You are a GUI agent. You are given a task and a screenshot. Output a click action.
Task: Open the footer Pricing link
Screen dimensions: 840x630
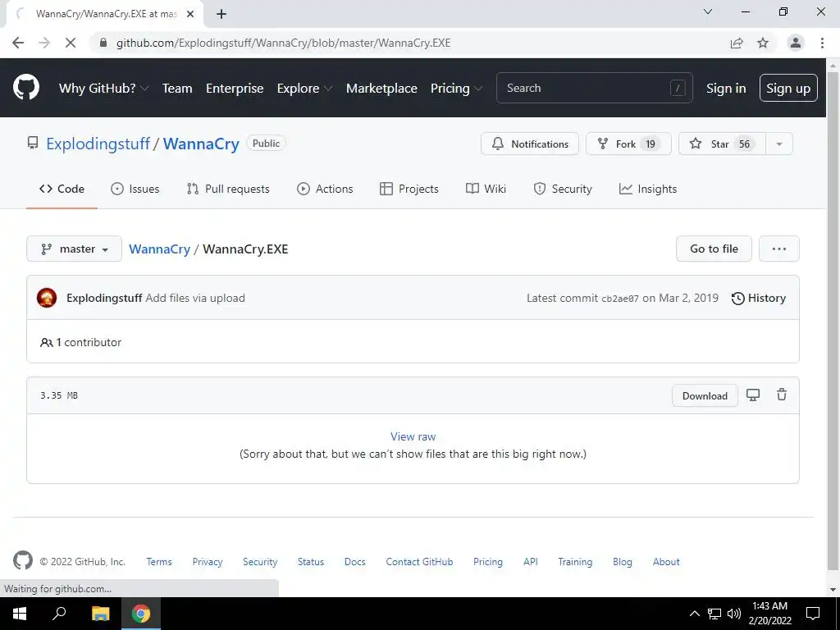click(x=488, y=561)
